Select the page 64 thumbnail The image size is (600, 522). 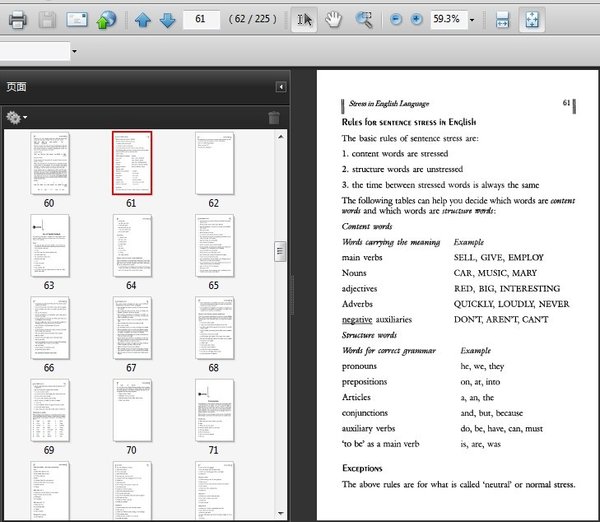coord(131,243)
